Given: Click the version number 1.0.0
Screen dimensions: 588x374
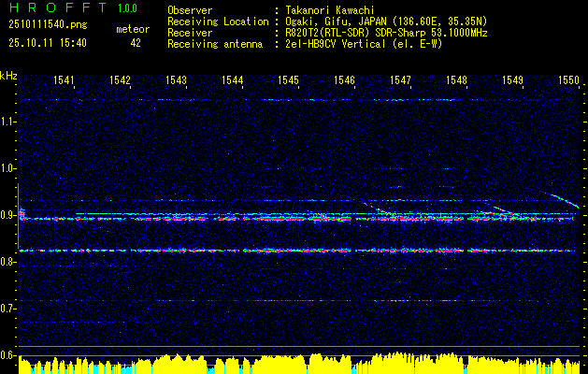Looking at the screenshot, I should [127, 8].
